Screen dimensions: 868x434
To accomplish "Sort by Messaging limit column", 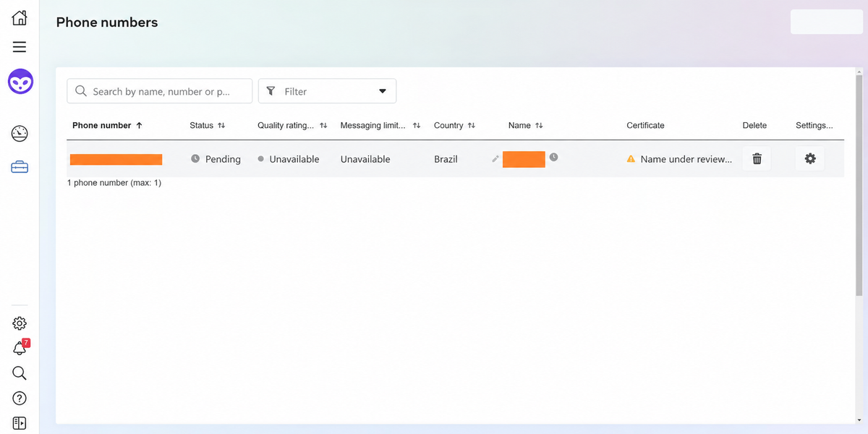I will point(380,125).
